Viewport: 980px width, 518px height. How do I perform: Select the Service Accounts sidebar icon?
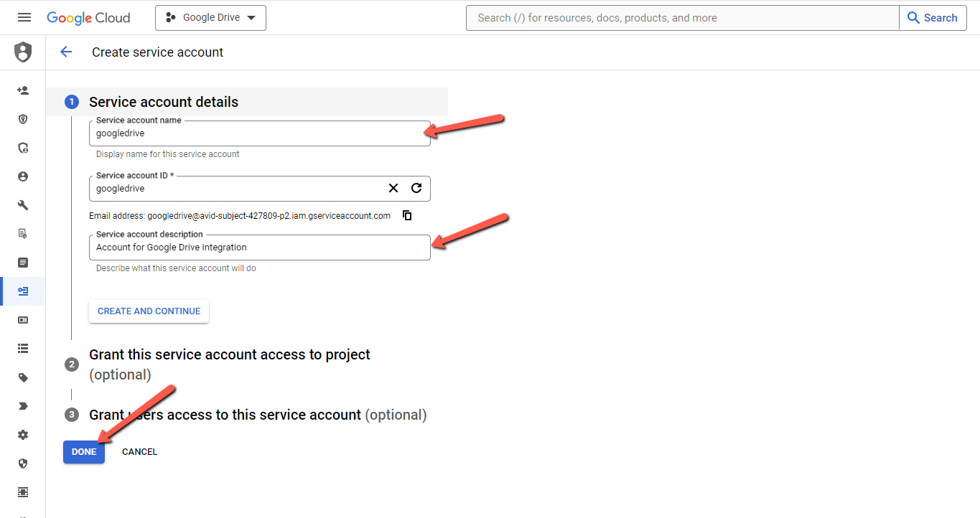click(x=23, y=291)
